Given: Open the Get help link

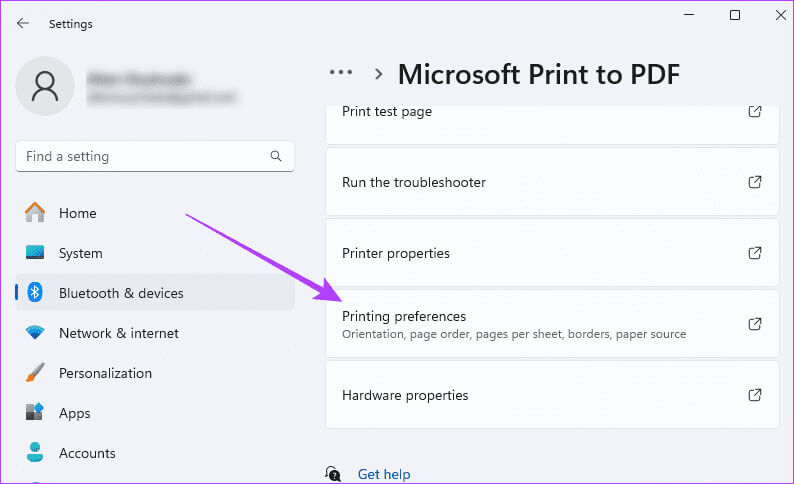Looking at the screenshot, I should point(384,474).
